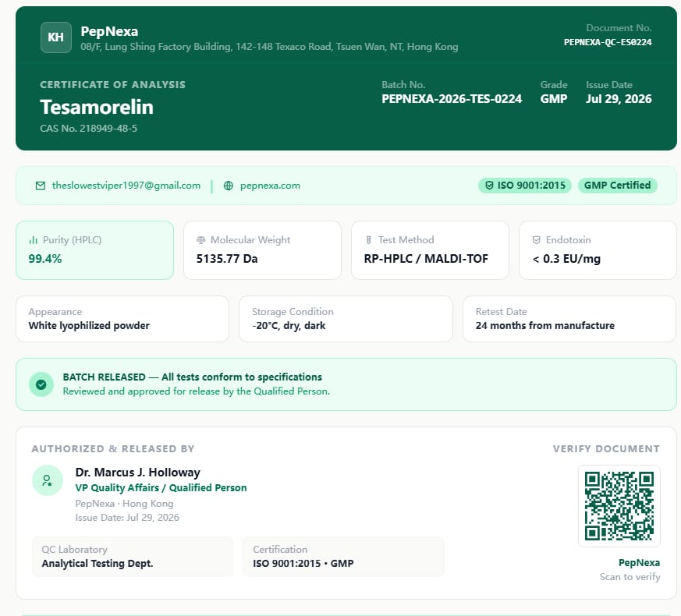
Task: Click the Qualified Person avatar icon
Action: point(48,480)
